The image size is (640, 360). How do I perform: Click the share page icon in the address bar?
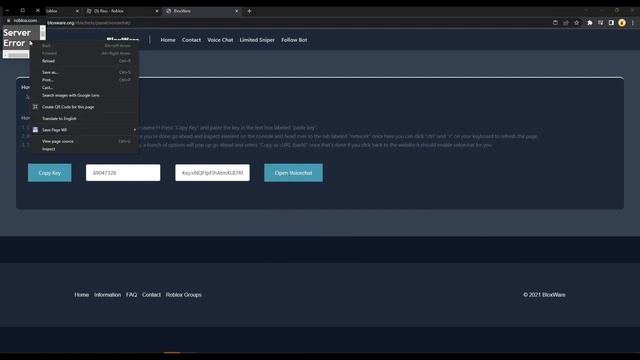click(566, 23)
